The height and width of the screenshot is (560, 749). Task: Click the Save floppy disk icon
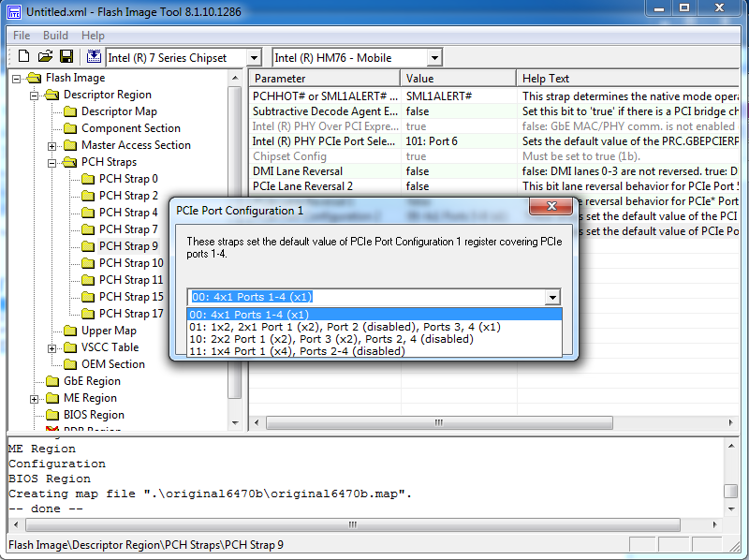66,57
